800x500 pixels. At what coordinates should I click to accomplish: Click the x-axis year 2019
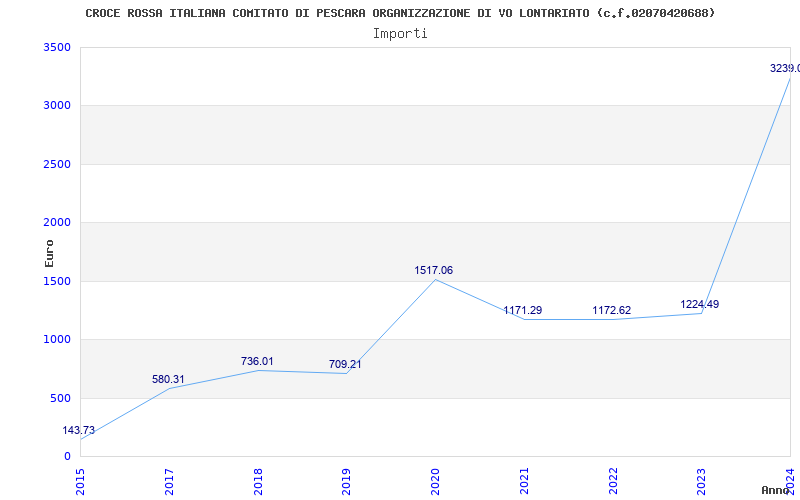[x=346, y=481]
